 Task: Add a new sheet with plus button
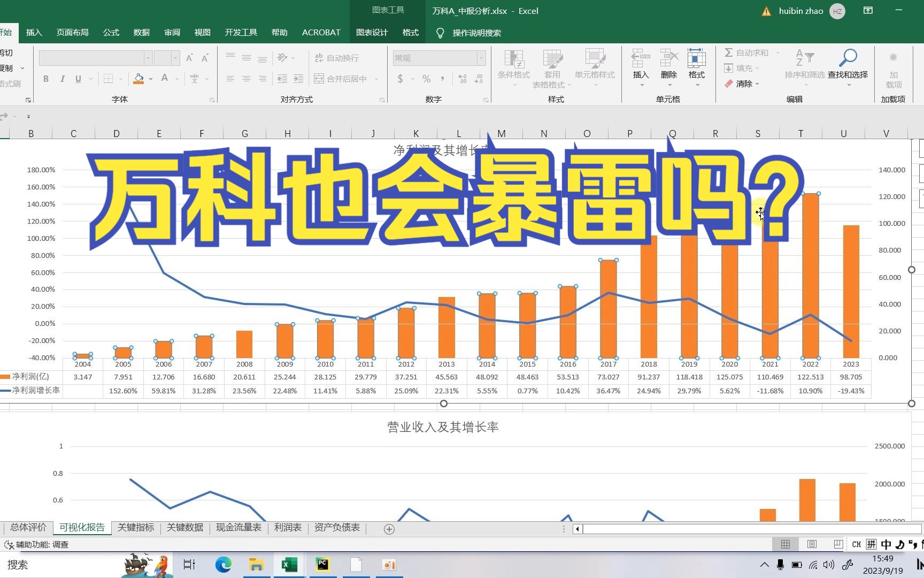389,529
